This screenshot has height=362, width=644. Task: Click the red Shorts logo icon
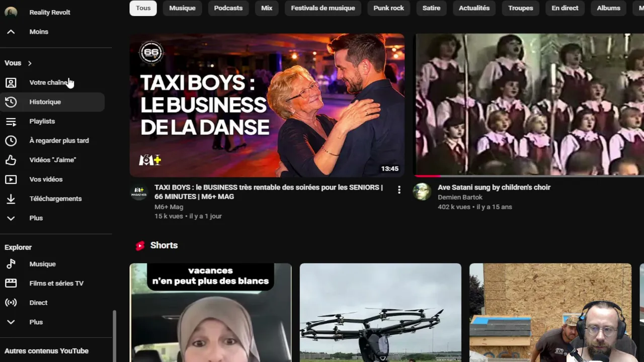(x=140, y=245)
